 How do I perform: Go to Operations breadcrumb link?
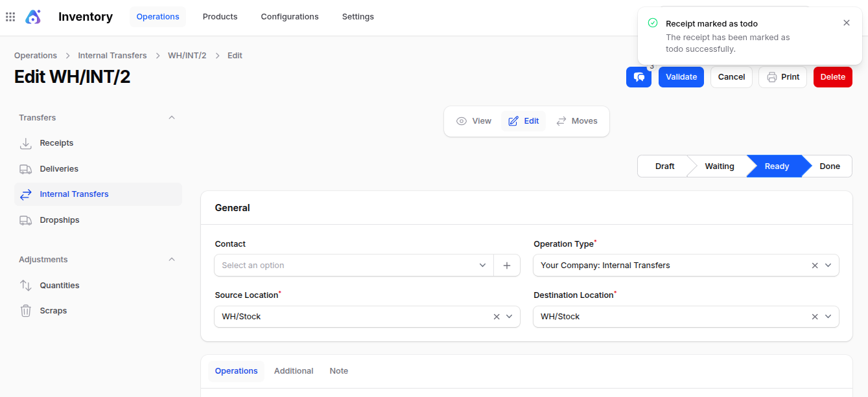pyautogui.click(x=36, y=56)
